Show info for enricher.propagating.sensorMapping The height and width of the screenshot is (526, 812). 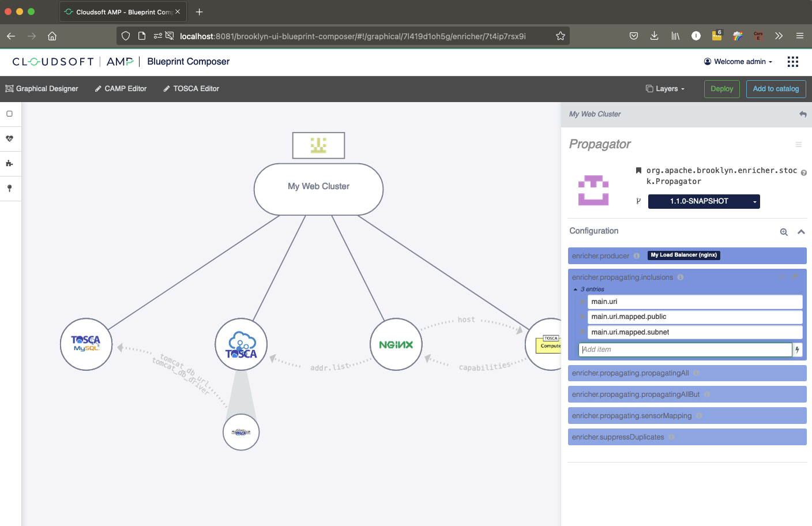[699, 416]
